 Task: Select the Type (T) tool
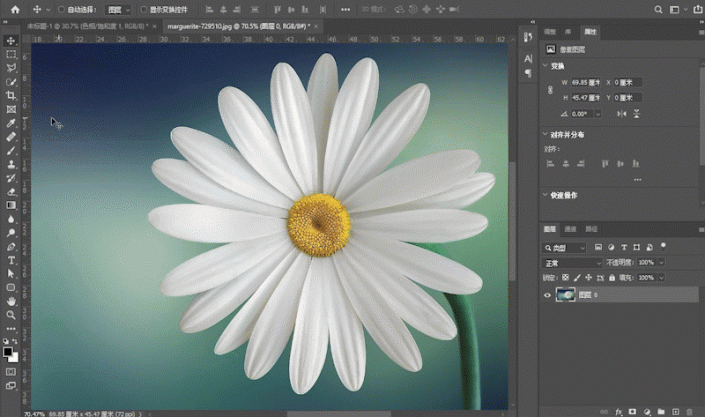tap(11, 259)
